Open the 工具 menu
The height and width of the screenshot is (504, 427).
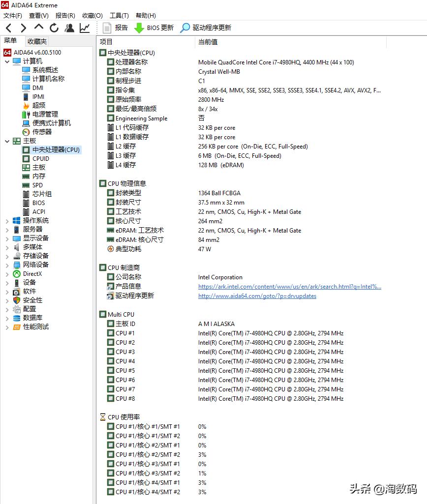pos(119,15)
